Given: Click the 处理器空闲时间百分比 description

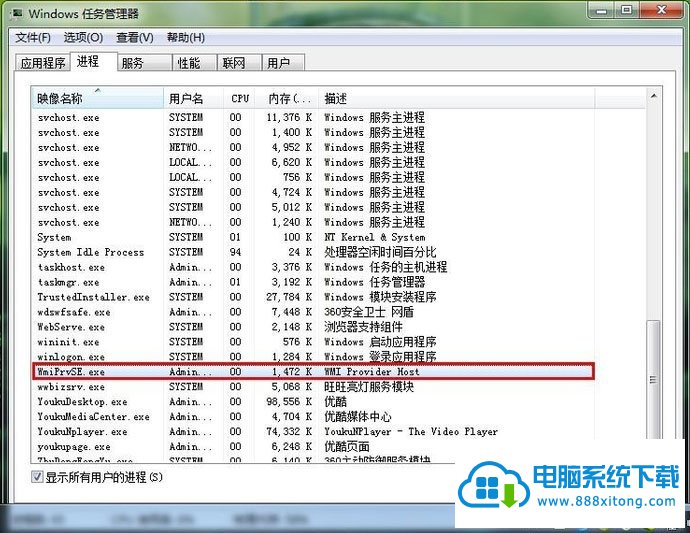Looking at the screenshot, I should pos(380,252).
